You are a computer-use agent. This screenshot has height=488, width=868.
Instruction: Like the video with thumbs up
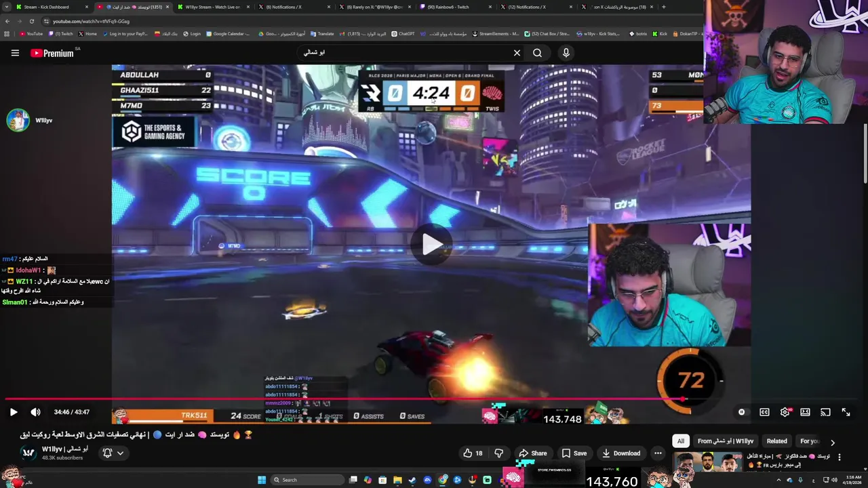(x=473, y=453)
